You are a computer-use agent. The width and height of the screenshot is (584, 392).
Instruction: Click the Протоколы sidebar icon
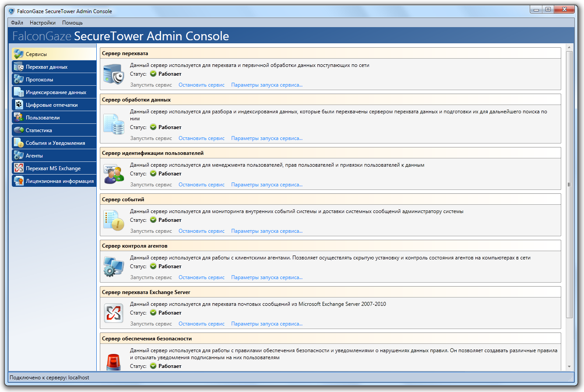(18, 80)
